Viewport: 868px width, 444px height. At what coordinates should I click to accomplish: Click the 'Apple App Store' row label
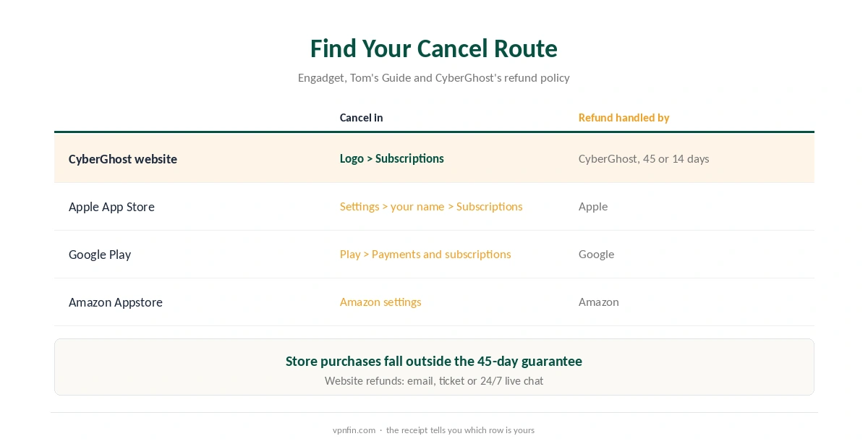(x=111, y=207)
